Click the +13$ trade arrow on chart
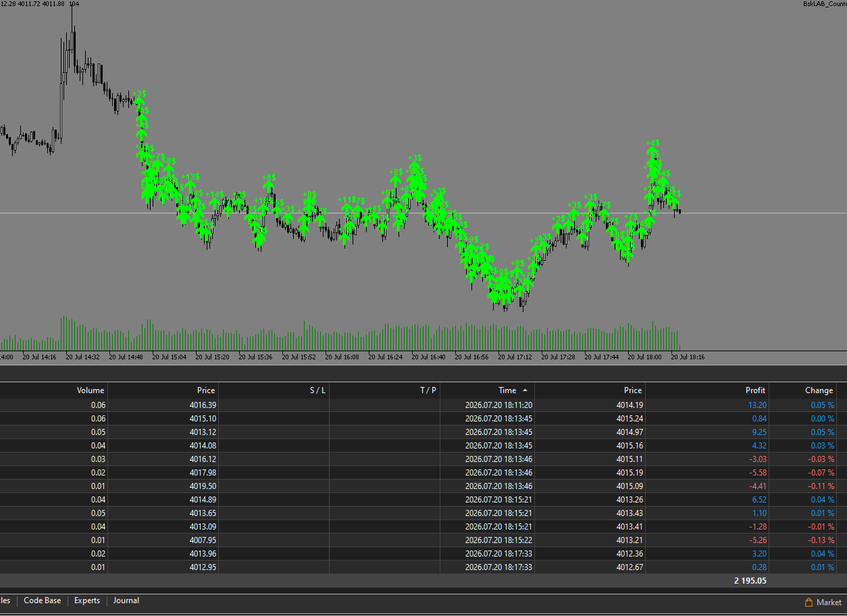The width and height of the screenshot is (847, 616). [190, 186]
